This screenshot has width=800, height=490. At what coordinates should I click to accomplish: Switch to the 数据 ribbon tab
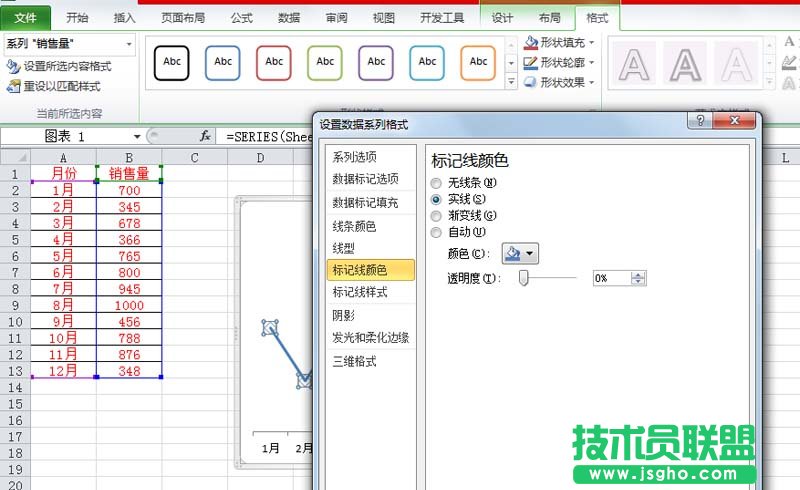(289, 18)
